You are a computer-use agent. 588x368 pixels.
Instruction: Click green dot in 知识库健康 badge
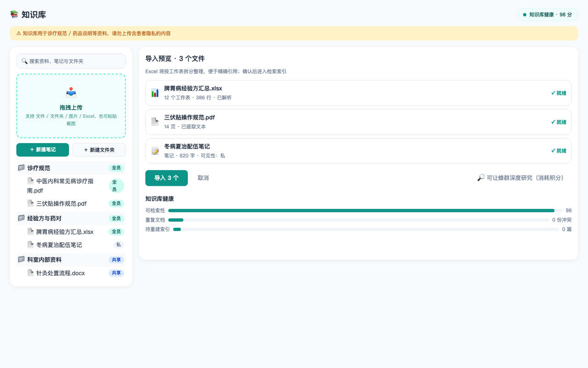click(525, 15)
